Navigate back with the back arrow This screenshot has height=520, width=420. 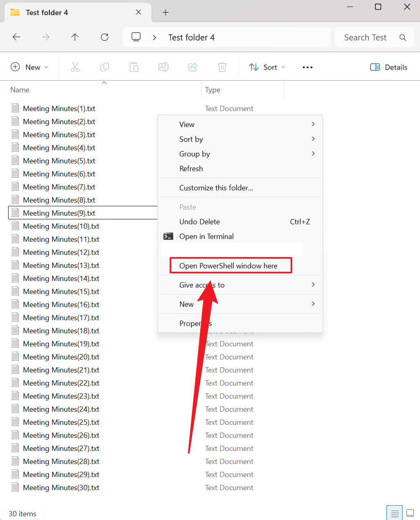click(16, 37)
